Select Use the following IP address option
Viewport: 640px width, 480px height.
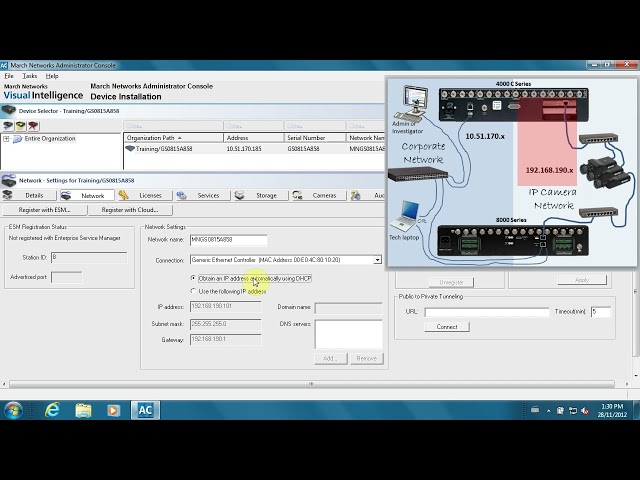[x=193, y=291]
